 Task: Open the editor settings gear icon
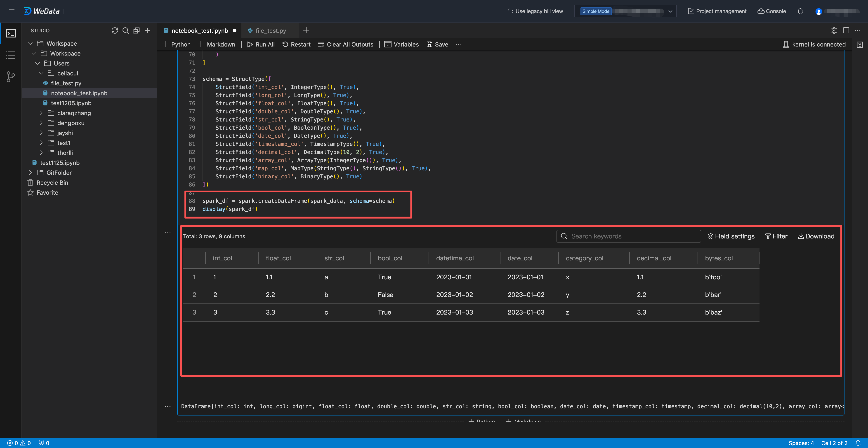click(x=834, y=31)
